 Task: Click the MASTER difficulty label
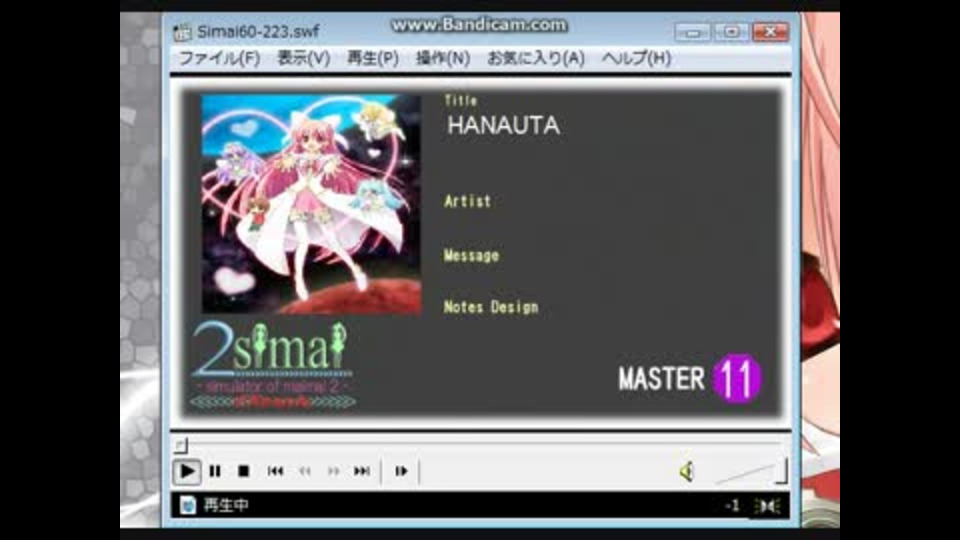click(661, 379)
